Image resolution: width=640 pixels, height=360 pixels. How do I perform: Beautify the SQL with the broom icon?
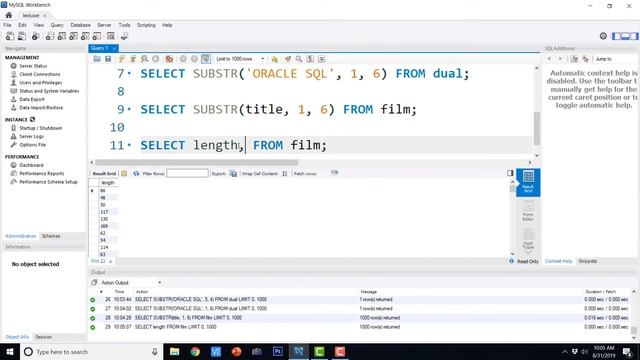pos(288,59)
